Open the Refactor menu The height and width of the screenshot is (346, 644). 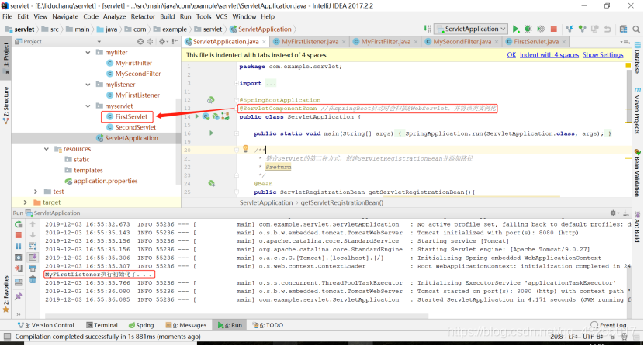coord(143,16)
